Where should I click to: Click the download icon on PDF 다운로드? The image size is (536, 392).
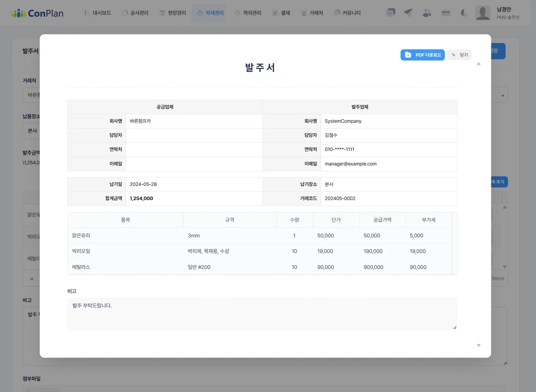click(408, 55)
